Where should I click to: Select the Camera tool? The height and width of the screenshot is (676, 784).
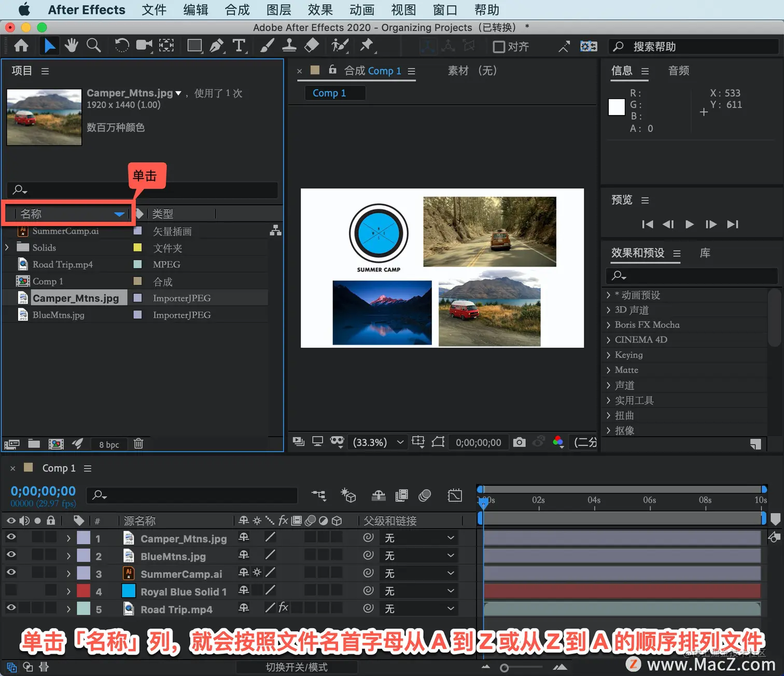[144, 46]
